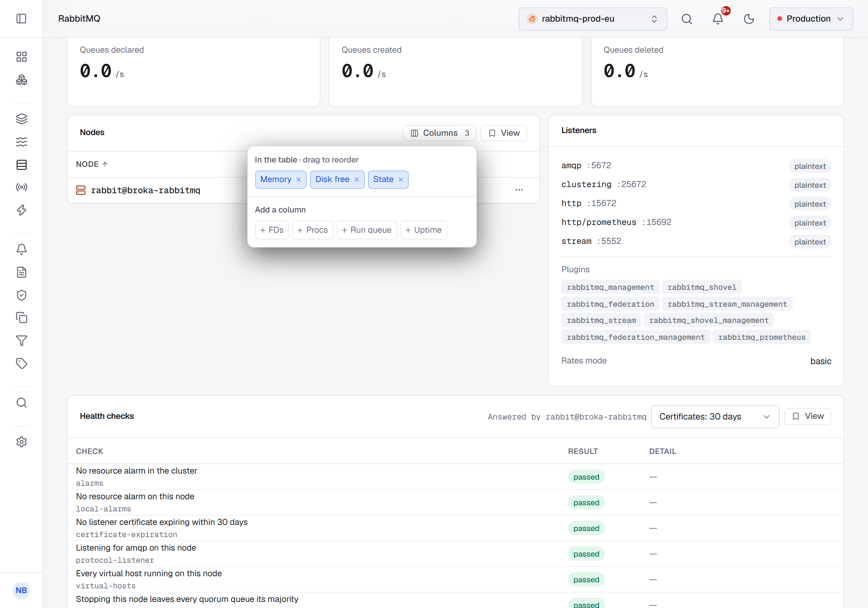Click the rabbitmq_management plugin tag
Viewport: 868px width, 608px height.
[x=610, y=287]
